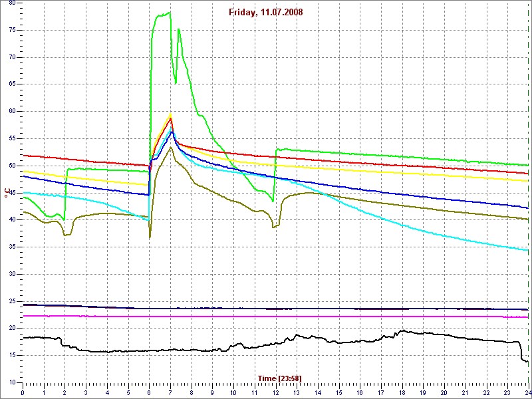Image resolution: width=532 pixels, height=399 pixels.
Task: Click hour 9 on the time axis
Action: pyautogui.click(x=212, y=392)
